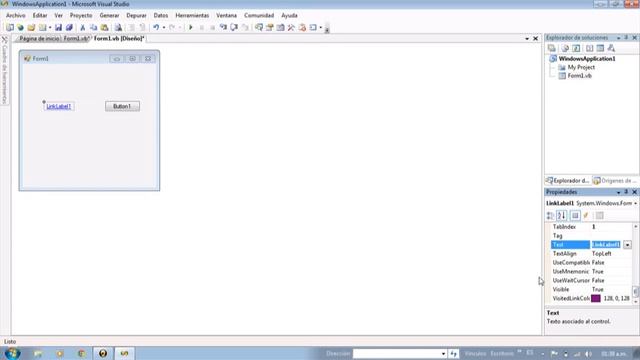This screenshot has height=360, width=640.
Task: Switch Properties to categorized view
Action: [x=550, y=216]
